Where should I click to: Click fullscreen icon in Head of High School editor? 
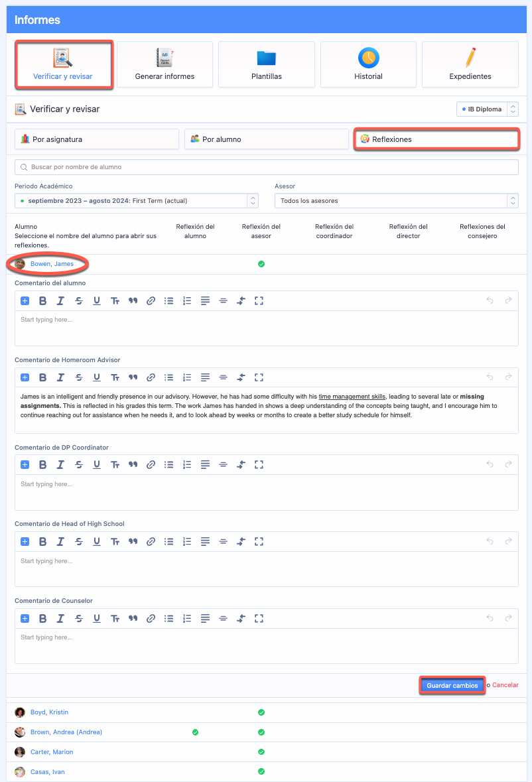tap(259, 541)
